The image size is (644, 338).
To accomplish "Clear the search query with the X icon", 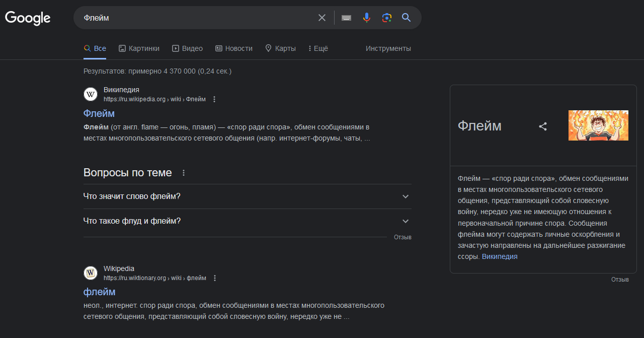I will 322,18.
